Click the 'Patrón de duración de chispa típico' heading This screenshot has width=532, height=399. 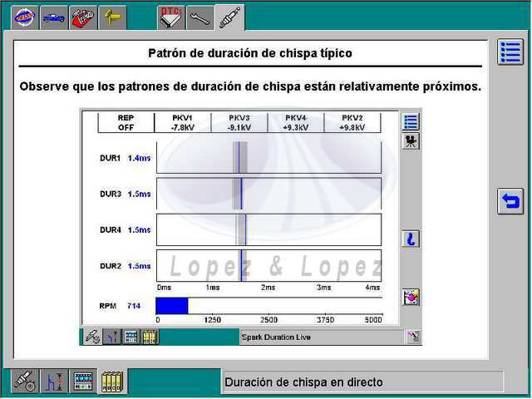(x=250, y=53)
